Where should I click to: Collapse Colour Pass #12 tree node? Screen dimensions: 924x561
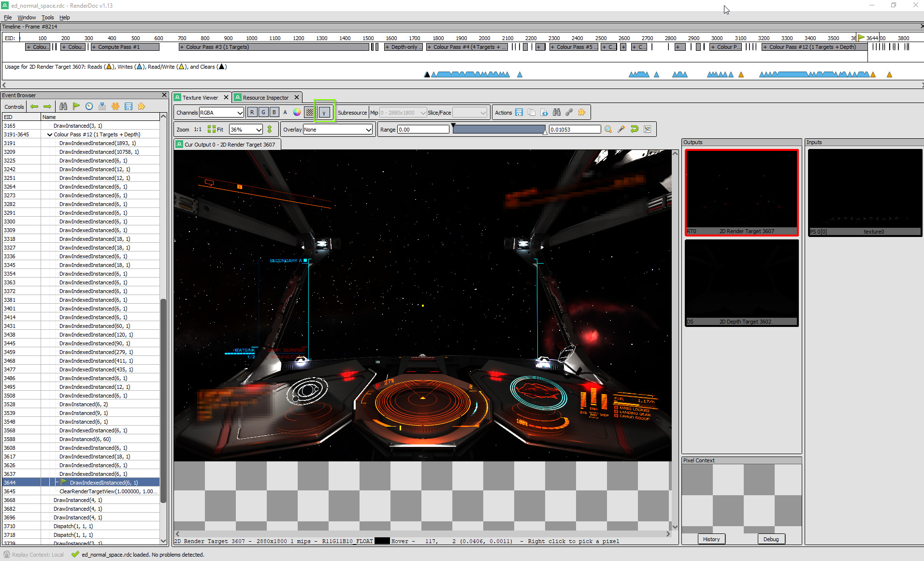50,134
